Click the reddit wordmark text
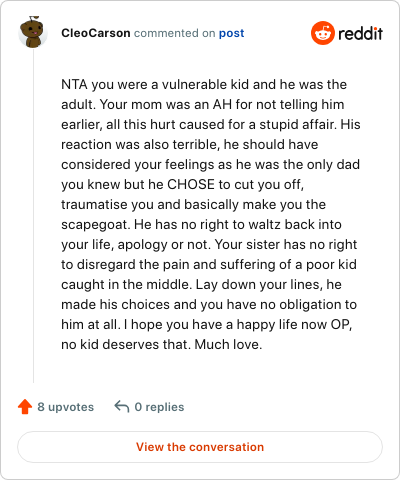400x480 pixels. [360, 33]
